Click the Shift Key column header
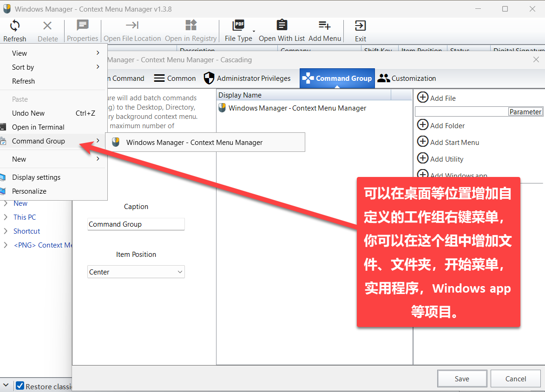This screenshot has width=545, height=392. pyautogui.click(x=379, y=49)
